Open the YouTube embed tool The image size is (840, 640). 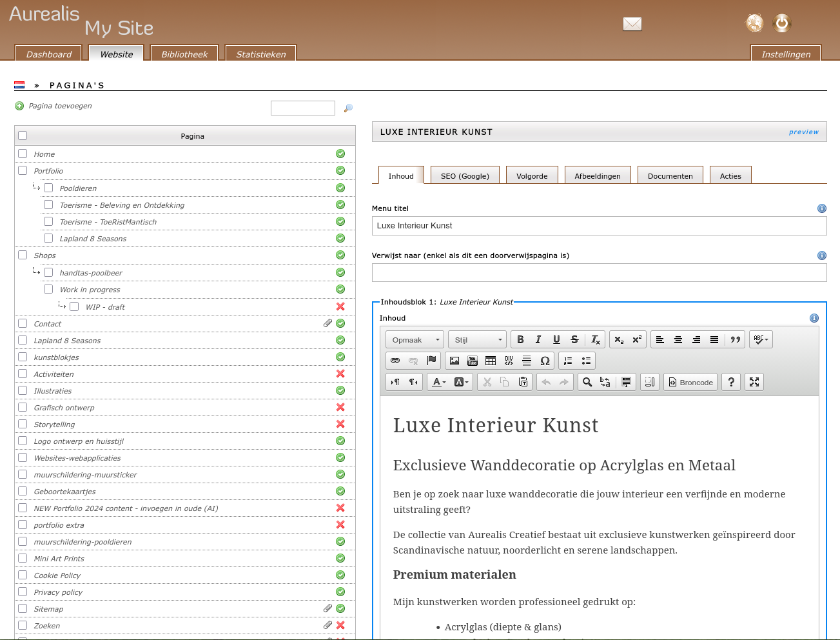(x=473, y=360)
